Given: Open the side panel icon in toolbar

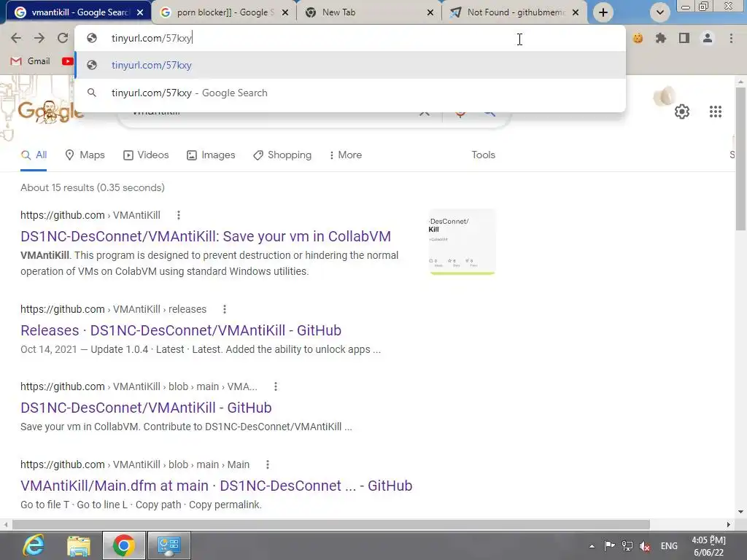Looking at the screenshot, I should [684, 38].
